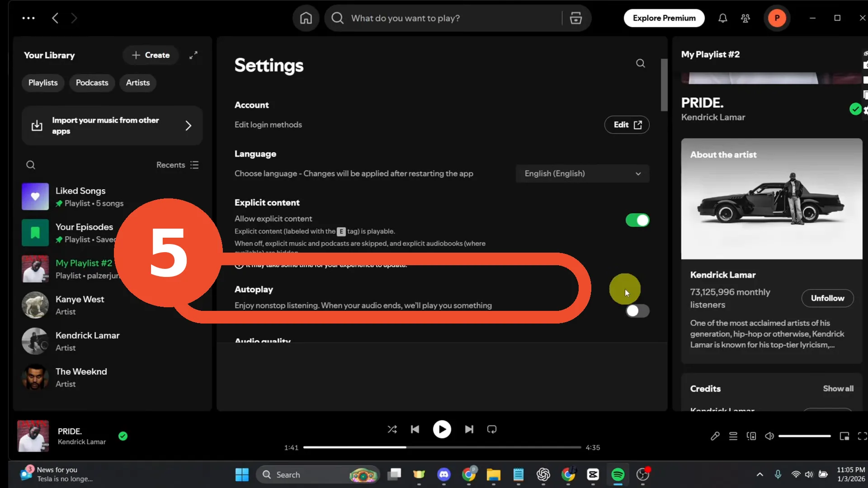Viewport: 868px width, 488px height.
Task: Open the three-dot app menu
Action: (28, 18)
